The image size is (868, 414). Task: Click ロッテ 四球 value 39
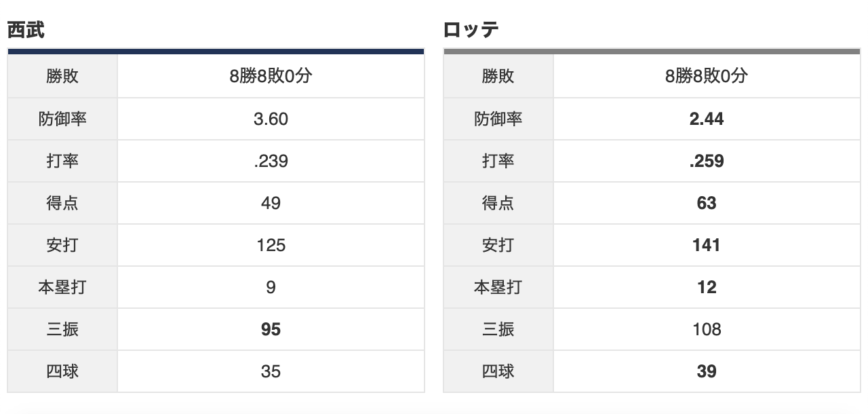(x=707, y=371)
